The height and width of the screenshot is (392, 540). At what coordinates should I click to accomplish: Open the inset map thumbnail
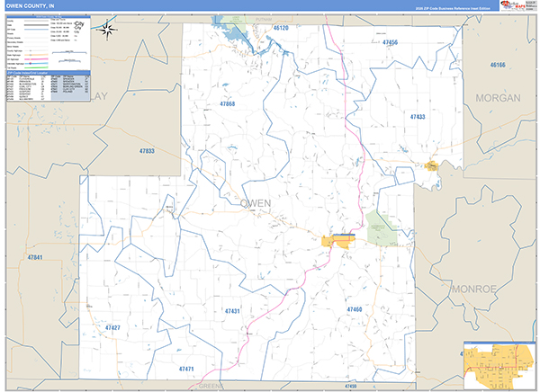497,362
